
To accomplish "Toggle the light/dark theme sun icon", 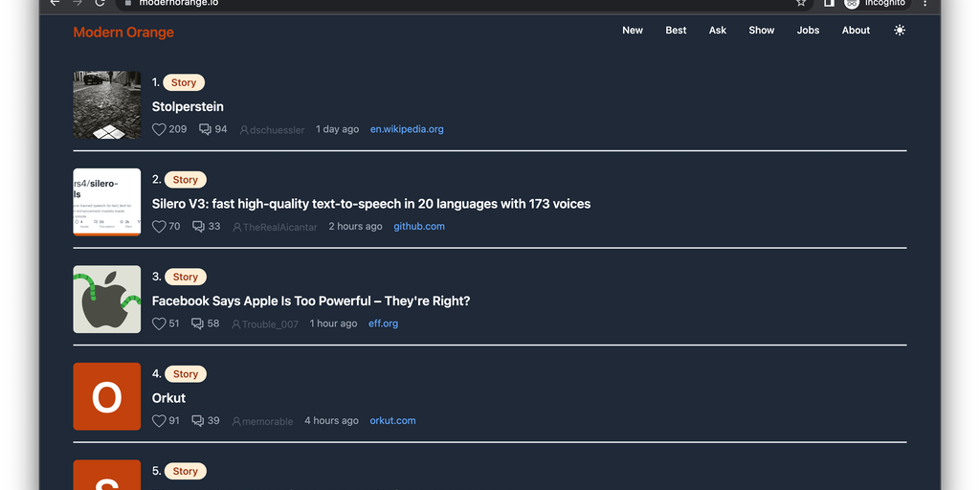I will tap(899, 31).
